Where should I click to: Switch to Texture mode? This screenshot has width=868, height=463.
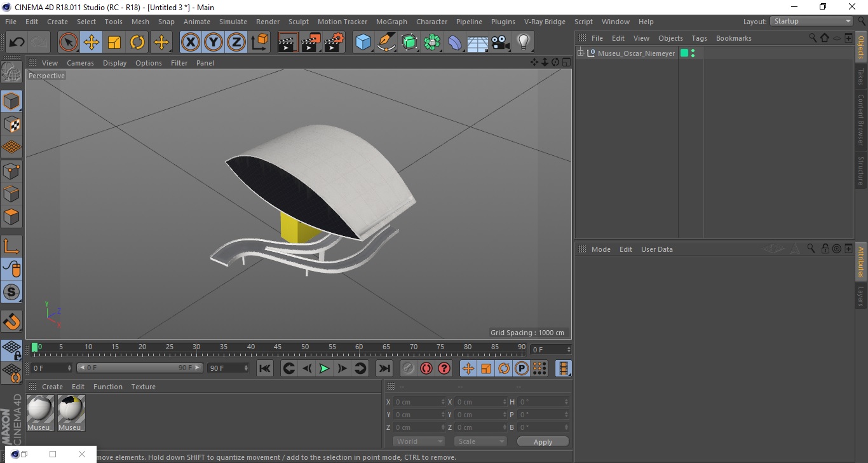tap(11, 125)
